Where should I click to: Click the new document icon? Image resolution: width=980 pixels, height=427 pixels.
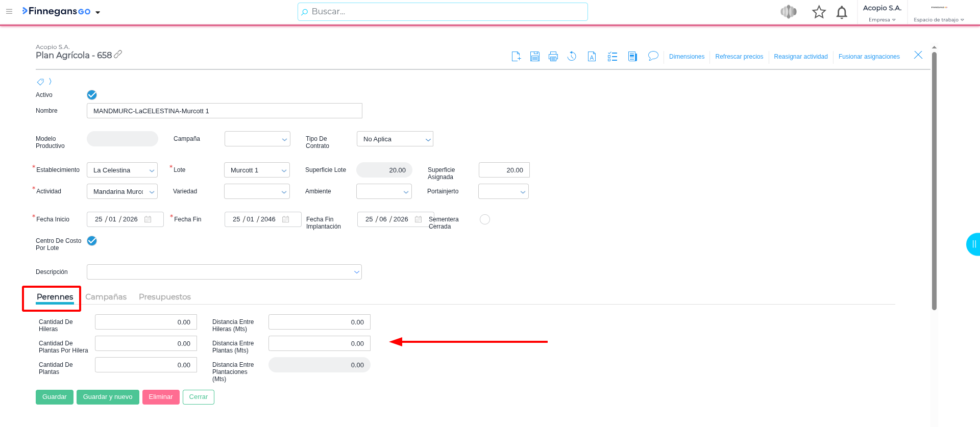click(516, 57)
